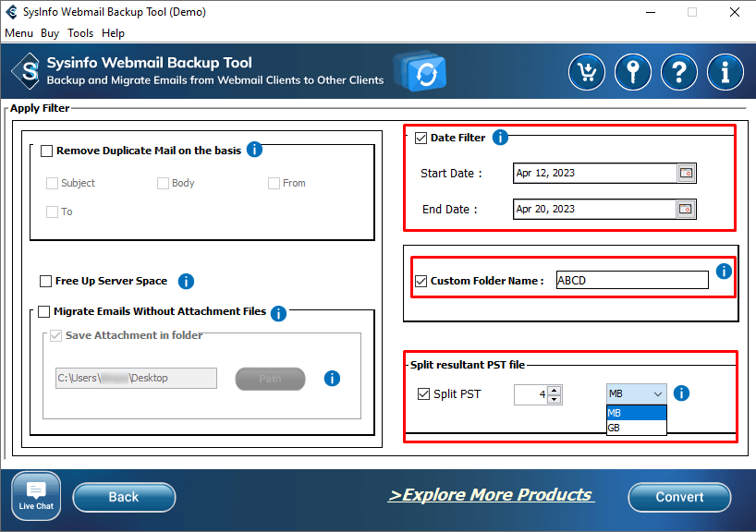Uncheck the Custom Folder Name checkbox

[421, 281]
